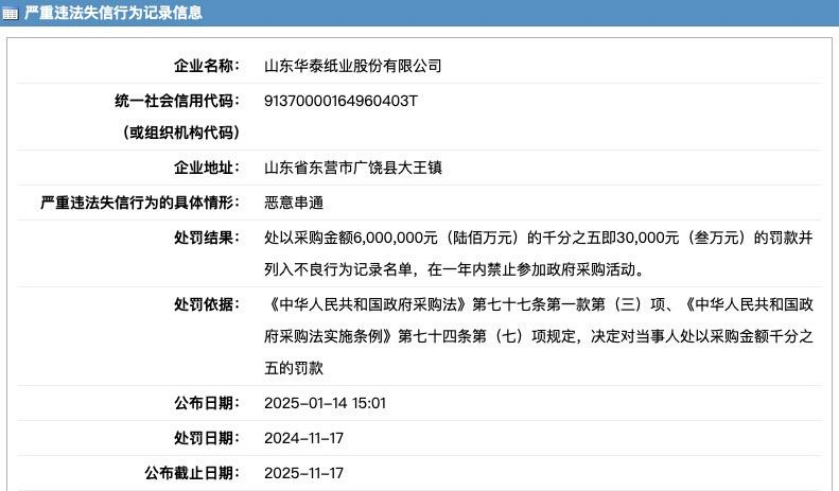Select the value 恶意串通
Screen dimensions: 839x491
click(294, 202)
